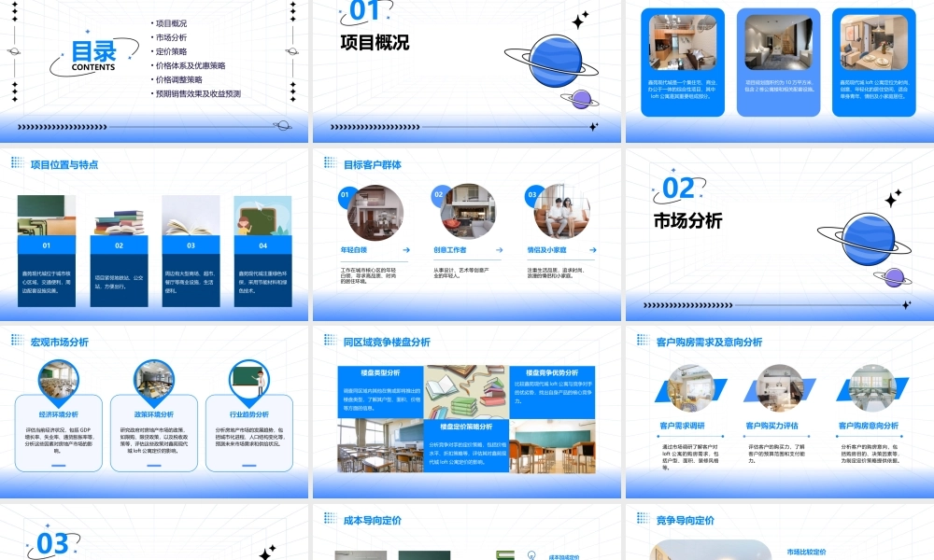Open the slide with three blue apartment photo cards
This screenshot has height=560, width=934.
pos(780,71)
